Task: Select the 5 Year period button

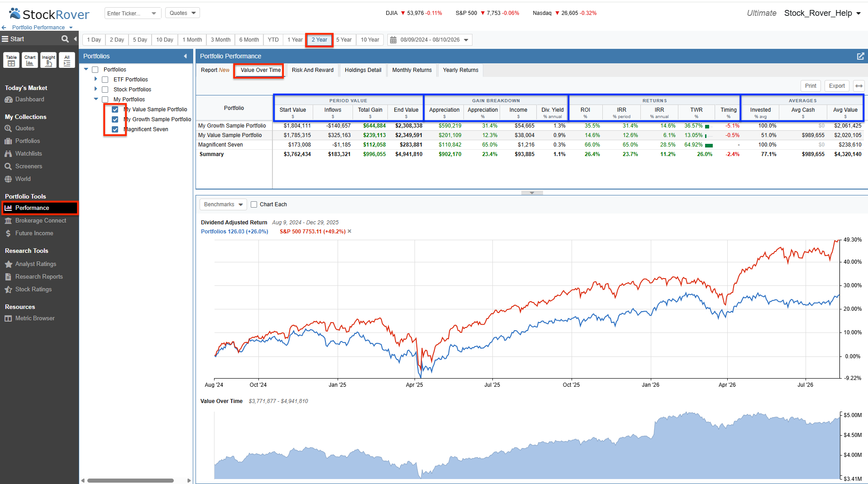Action: pos(343,40)
